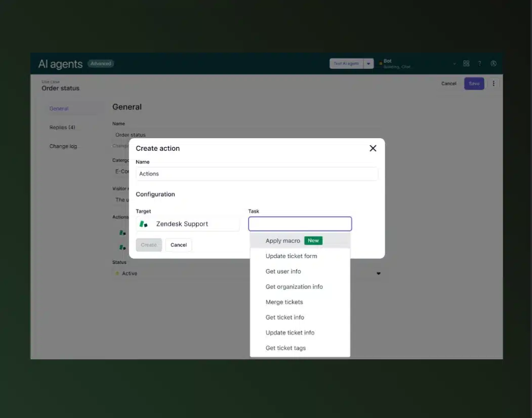The image size is (532, 418).
Task: Select Apply macro from task list
Action: pos(282,241)
